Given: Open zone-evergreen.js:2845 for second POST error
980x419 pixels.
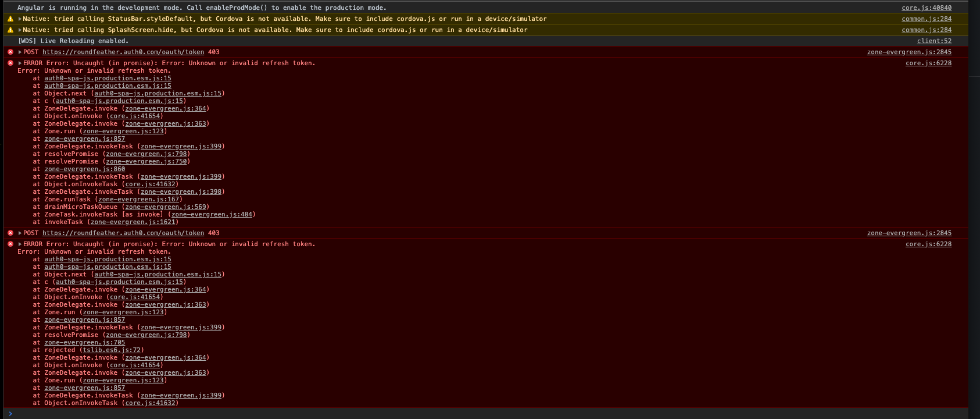Looking at the screenshot, I should click(909, 233).
